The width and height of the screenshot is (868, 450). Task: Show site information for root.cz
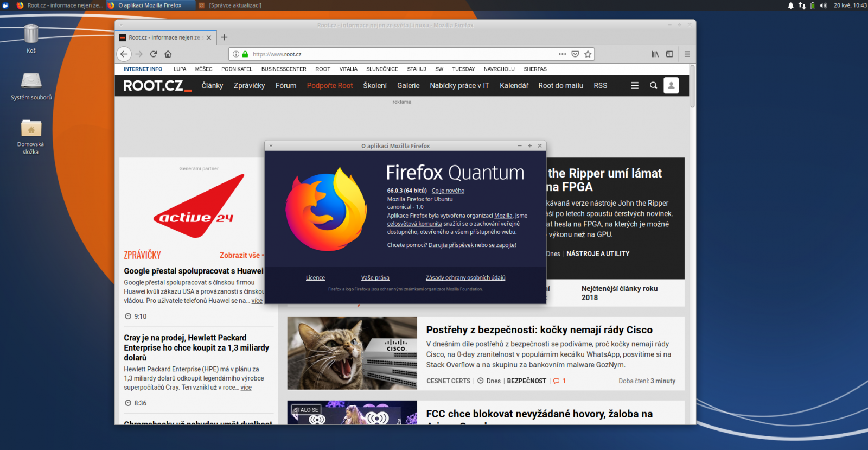coord(236,54)
